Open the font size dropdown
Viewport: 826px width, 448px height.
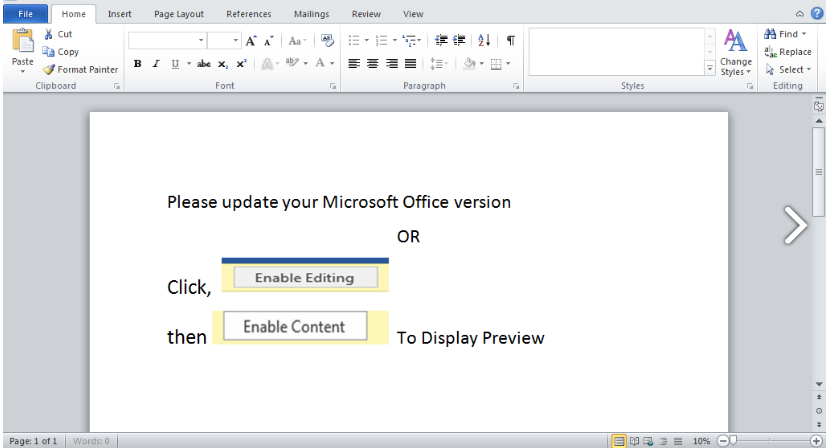[x=235, y=41]
